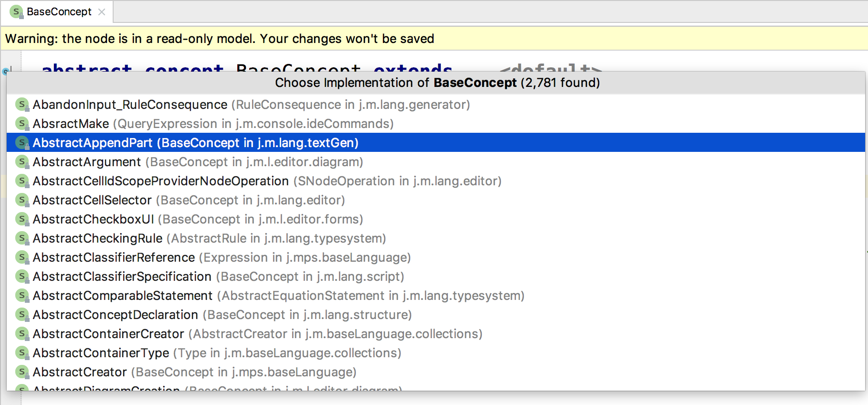Image resolution: width=868 pixels, height=405 pixels.
Task: Click the icon for AbstractConceptDeclaration
Action: [22, 315]
